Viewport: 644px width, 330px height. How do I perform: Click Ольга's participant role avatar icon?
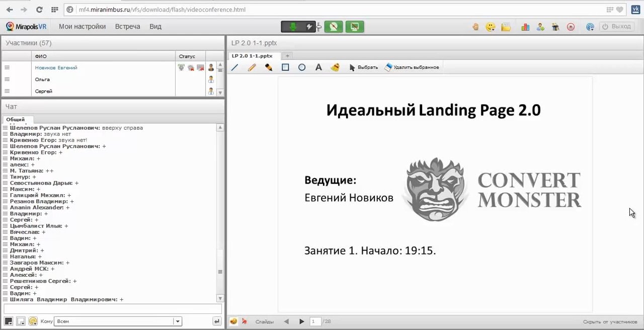tap(211, 79)
